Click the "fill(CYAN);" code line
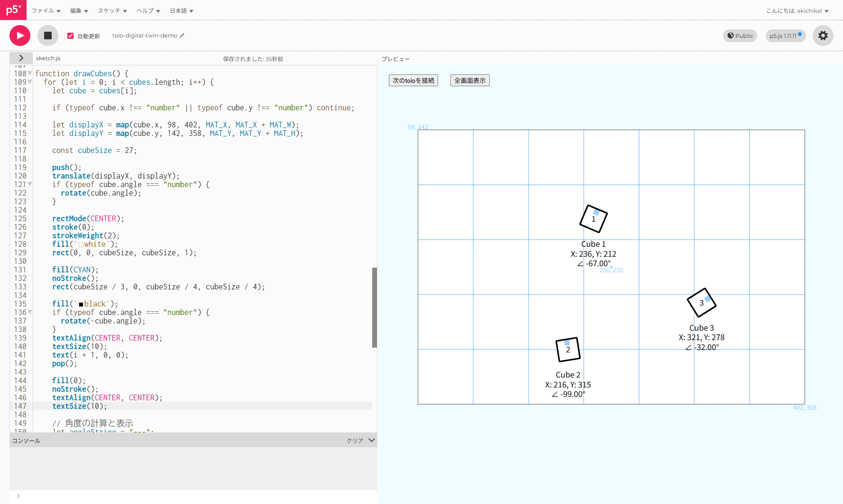The image size is (843, 504). [75, 270]
